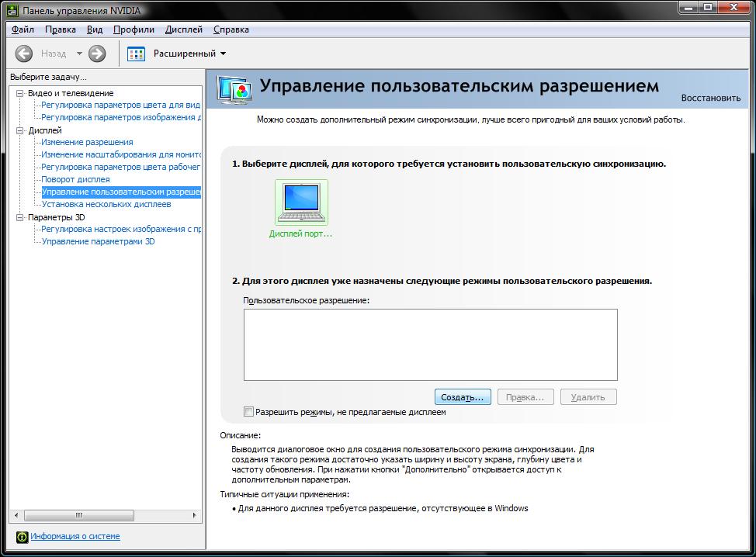Select Регулировка настроек изображения с просмотром
Screen dimensions: 756x557
point(121,230)
